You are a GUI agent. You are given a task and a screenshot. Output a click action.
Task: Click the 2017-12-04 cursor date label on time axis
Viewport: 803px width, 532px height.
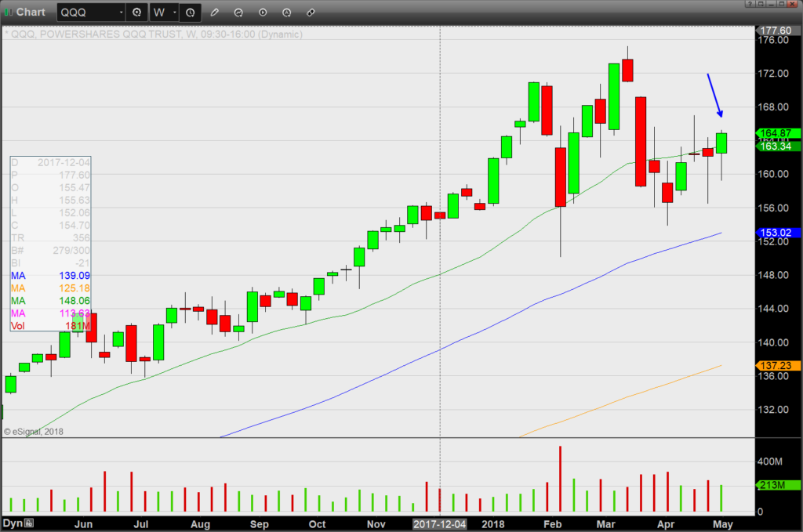pos(440,524)
